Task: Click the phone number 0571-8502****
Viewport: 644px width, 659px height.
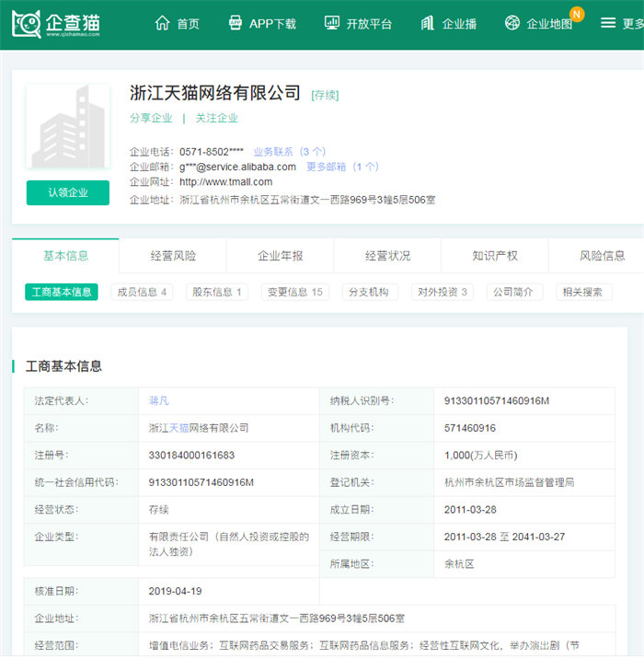Action: click(x=212, y=152)
